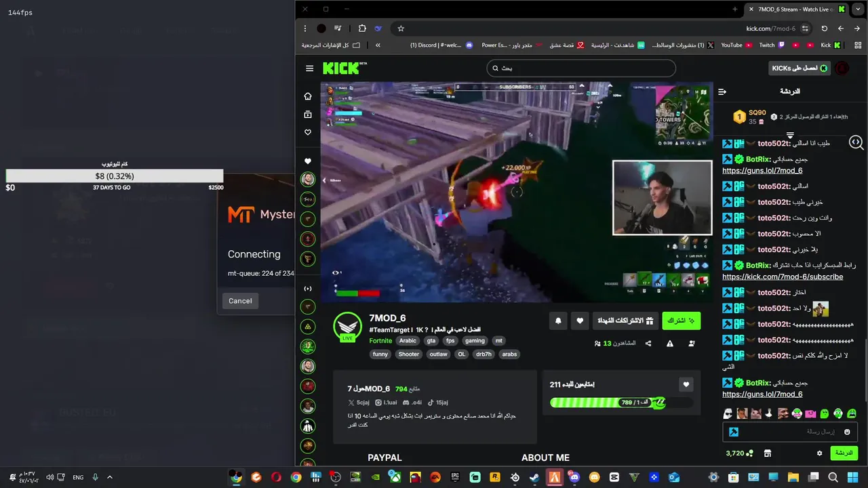Viewport: 868px width, 488px height.
Task: Open the kick.com/7mod-6/subscribe link
Action: [783, 277]
